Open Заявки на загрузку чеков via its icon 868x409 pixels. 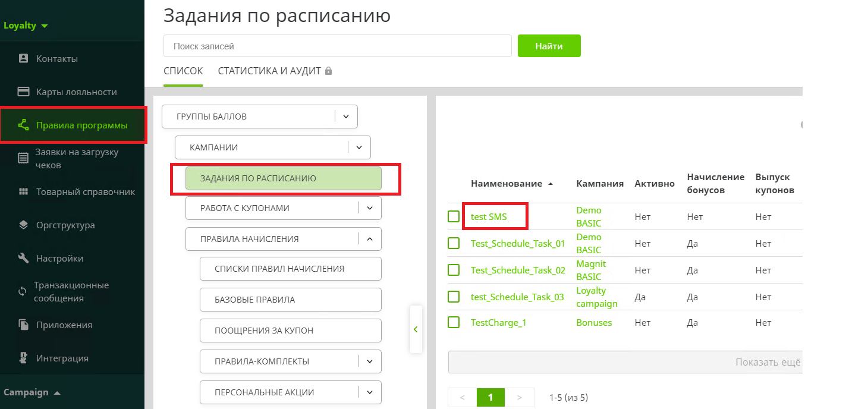(x=22, y=158)
